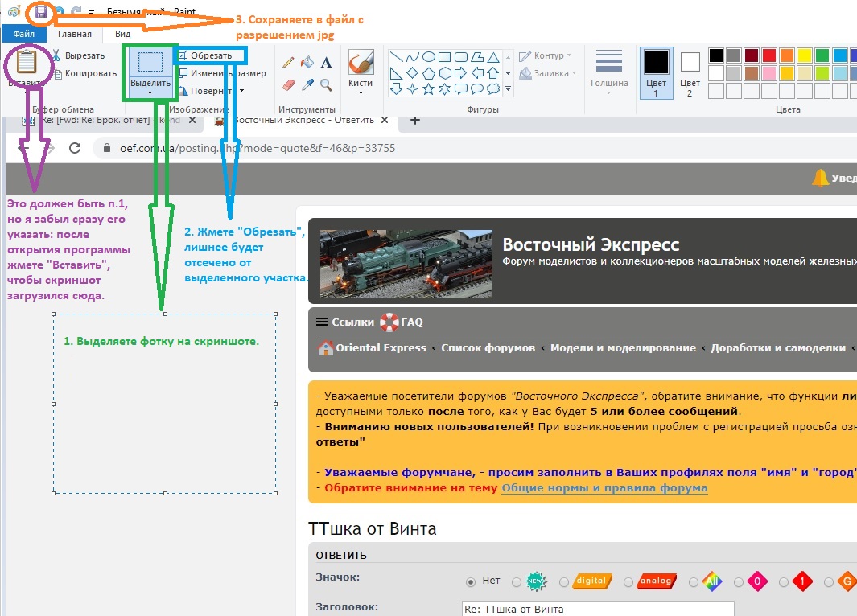This screenshot has width=857, height=616.
Task: Select the Eraser tool
Action: tap(288, 84)
